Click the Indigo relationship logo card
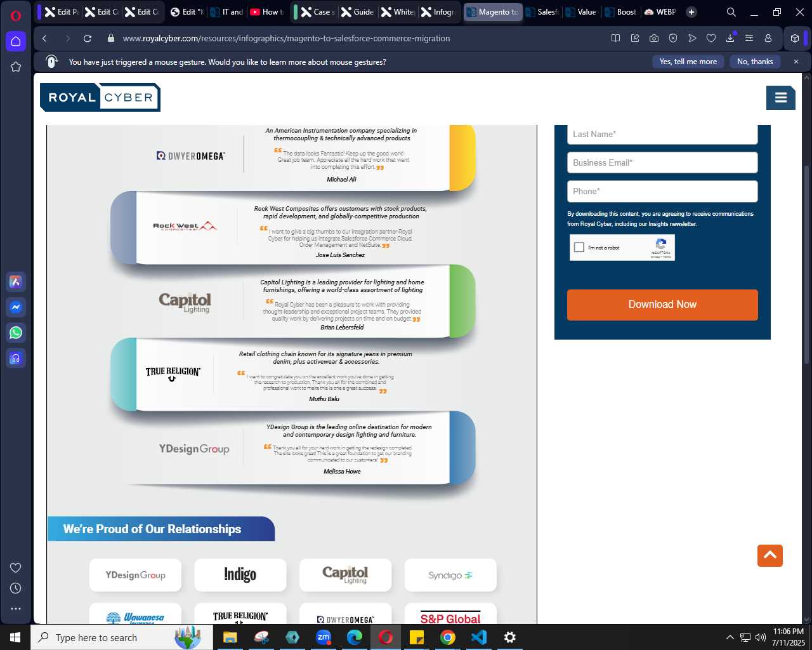The image size is (812, 650). pos(240,575)
